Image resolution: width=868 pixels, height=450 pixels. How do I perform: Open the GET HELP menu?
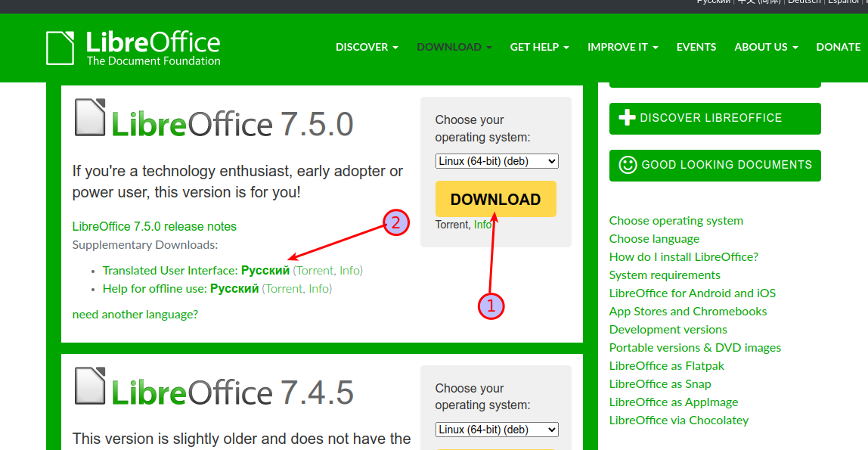pos(540,47)
